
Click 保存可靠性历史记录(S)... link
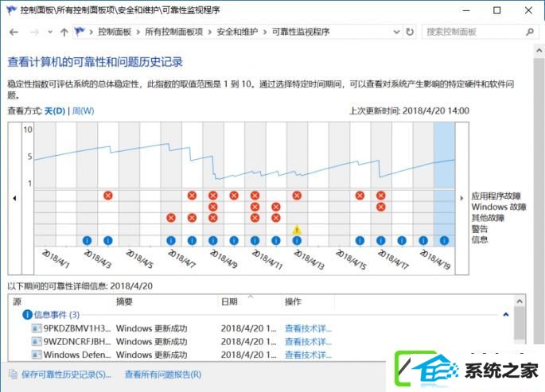coord(66,375)
